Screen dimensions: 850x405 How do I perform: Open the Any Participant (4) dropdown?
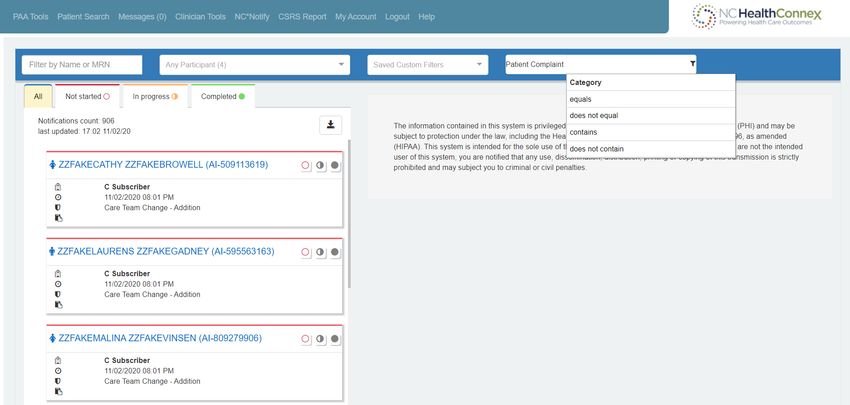255,65
